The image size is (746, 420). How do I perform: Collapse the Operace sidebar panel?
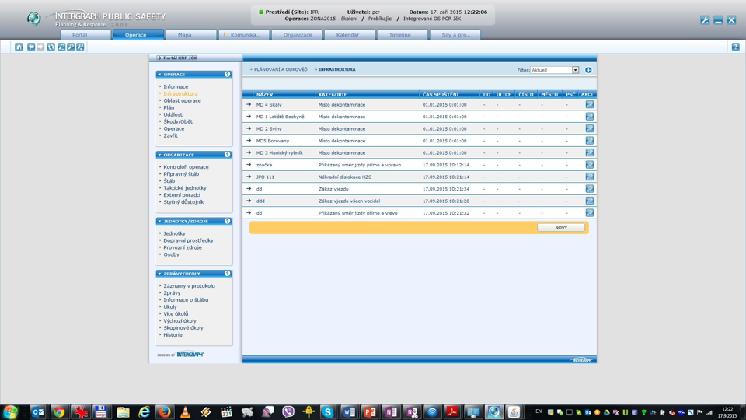(160, 75)
